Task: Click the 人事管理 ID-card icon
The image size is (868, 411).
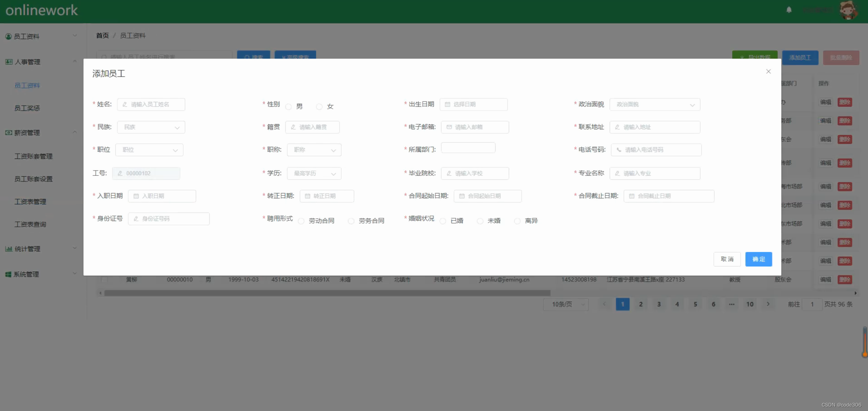Action: point(8,61)
